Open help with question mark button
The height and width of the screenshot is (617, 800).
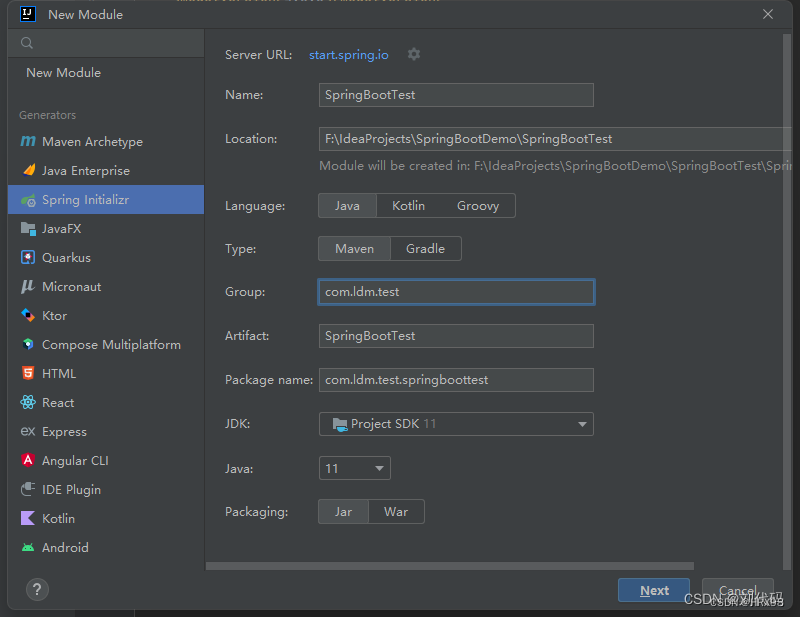tap(37, 589)
